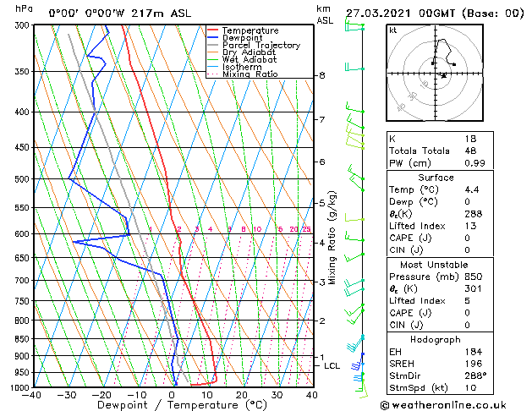Click the 'kt' unit label in hodograph
This screenshot has width=532, height=411.
[x=393, y=30]
